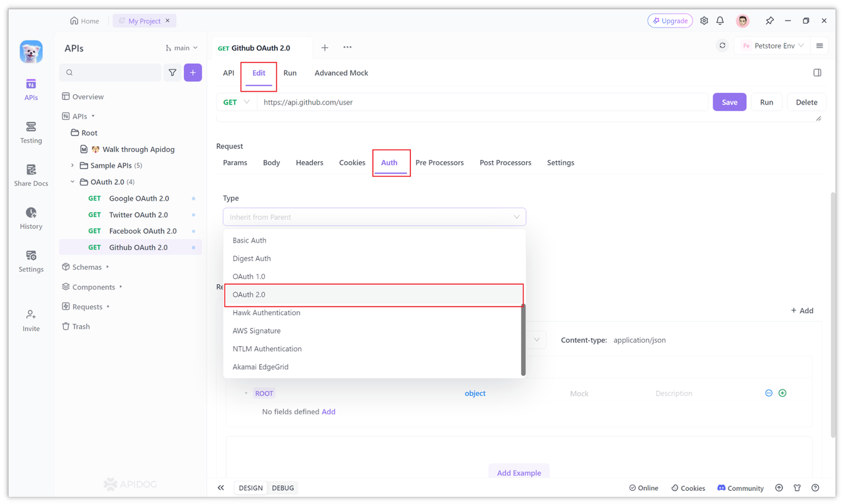843x504 pixels.
Task: Select the Pre Processors tab
Action: (x=439, y=163)
